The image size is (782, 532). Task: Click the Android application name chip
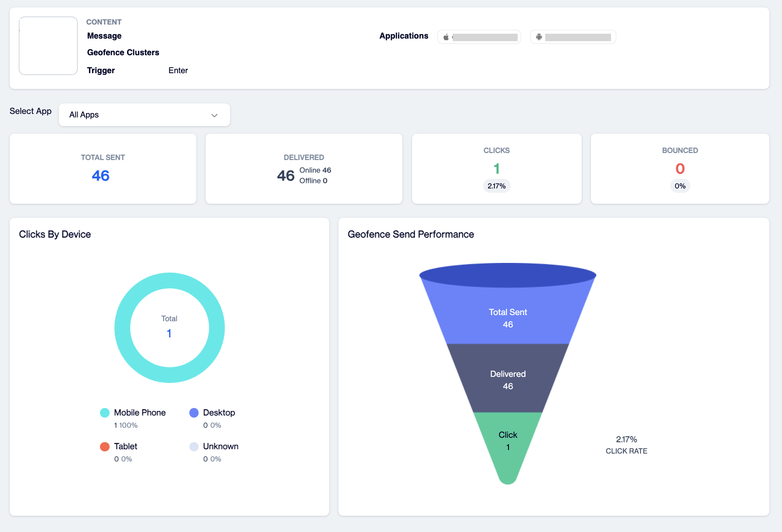[x=573, y=37]
